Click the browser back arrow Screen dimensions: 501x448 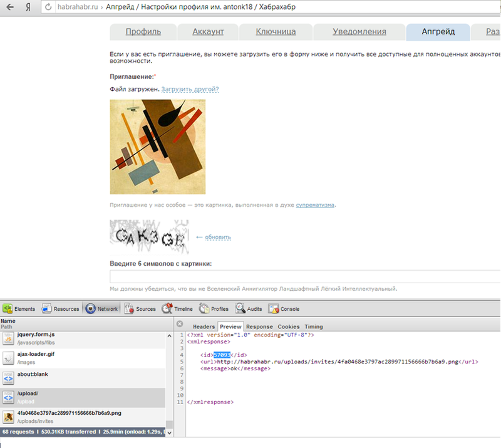tap(10, 7)
